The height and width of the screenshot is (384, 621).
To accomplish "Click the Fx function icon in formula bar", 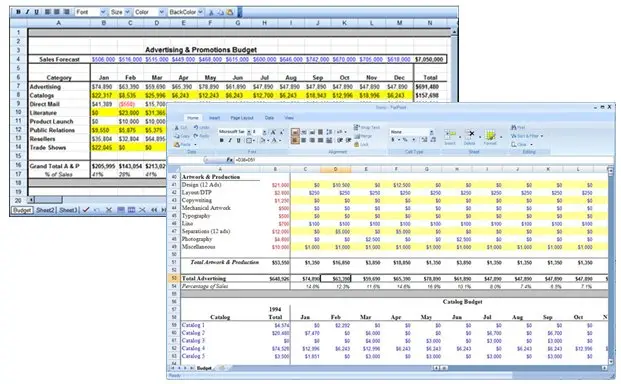I will (x=229, y=160).
